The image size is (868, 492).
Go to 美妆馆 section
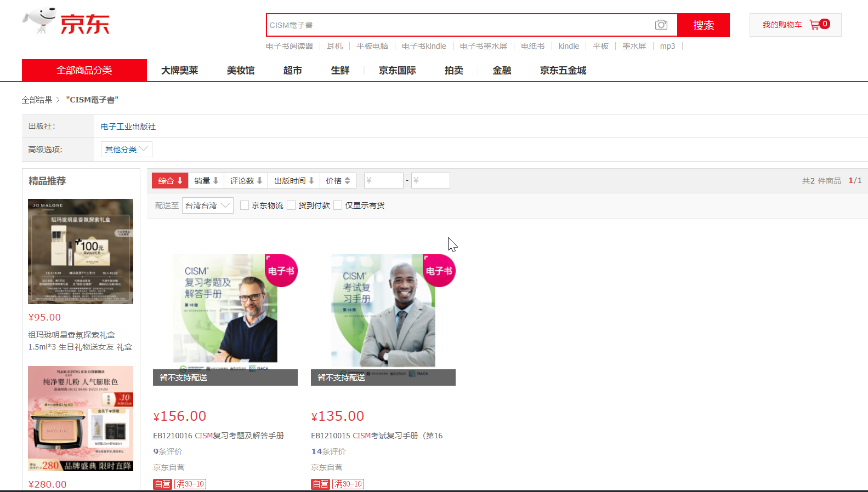(241, 70)
